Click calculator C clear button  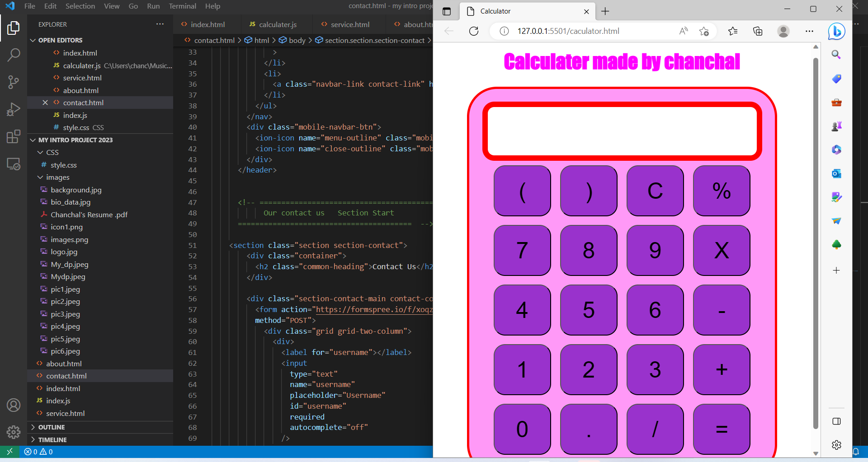point(655,191)
